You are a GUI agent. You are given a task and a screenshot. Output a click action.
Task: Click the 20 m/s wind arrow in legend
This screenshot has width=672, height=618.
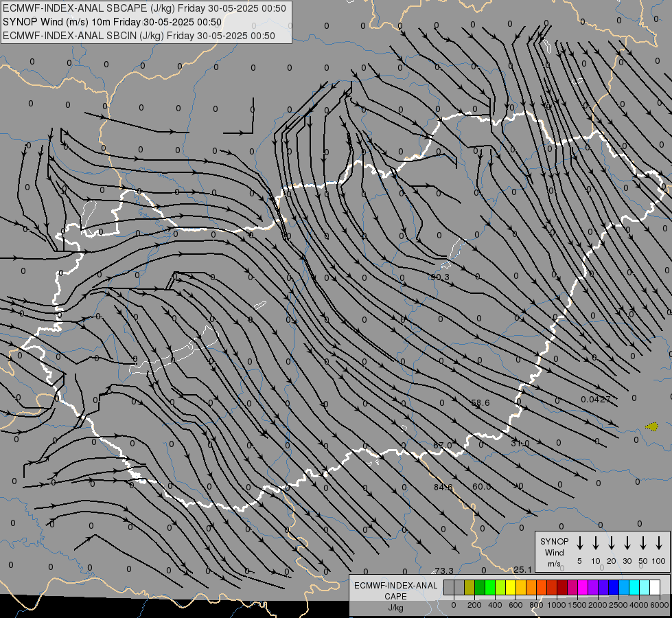(x=611, y=542)
